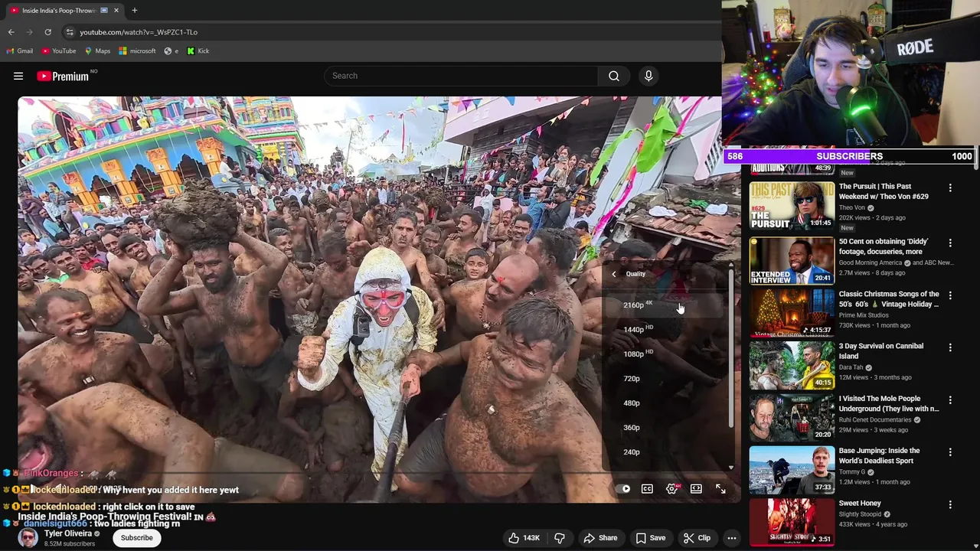Viewport: 980px width, 551px height.
Task: Open options for The Pursuit video
Action: click(950, 187)
